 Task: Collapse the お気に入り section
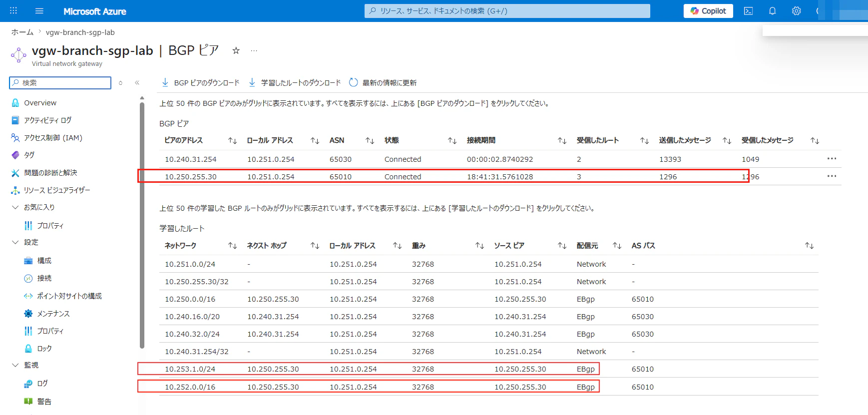pyautogui.click(x=15, y=207)
